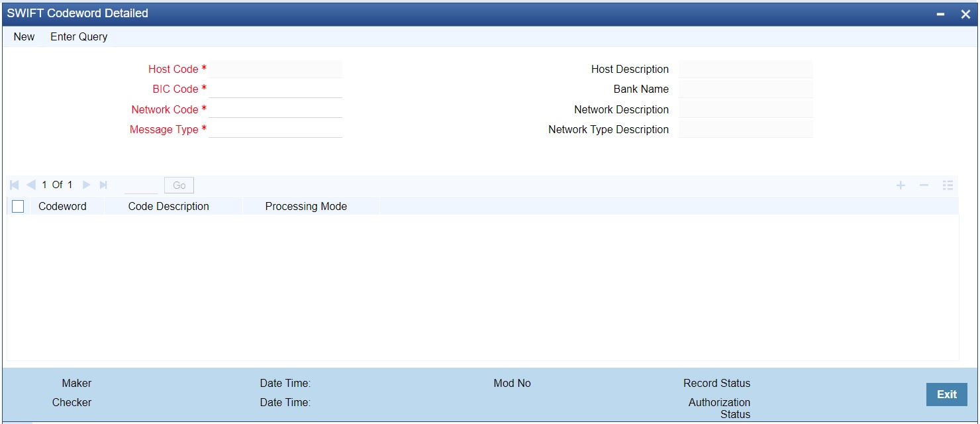The image size is (980, 424).
Task: Click the BIC Code label
Action: [175, 89]
